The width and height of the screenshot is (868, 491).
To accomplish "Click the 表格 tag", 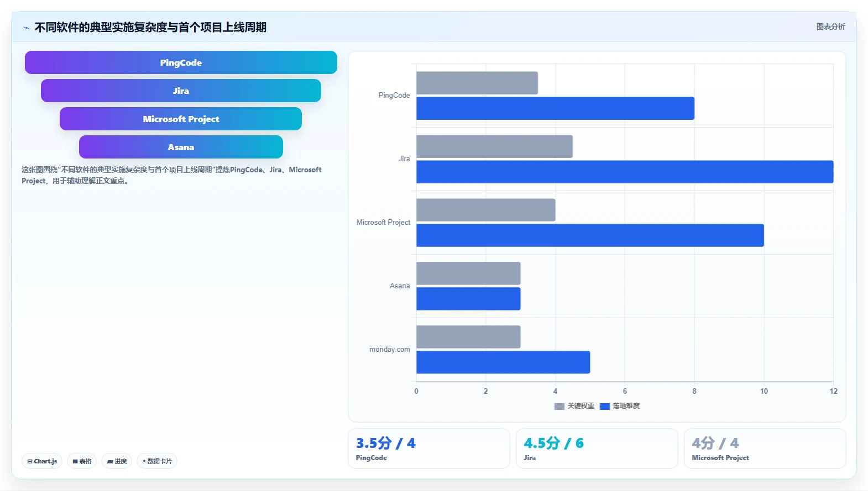I will tap(82, 461).
